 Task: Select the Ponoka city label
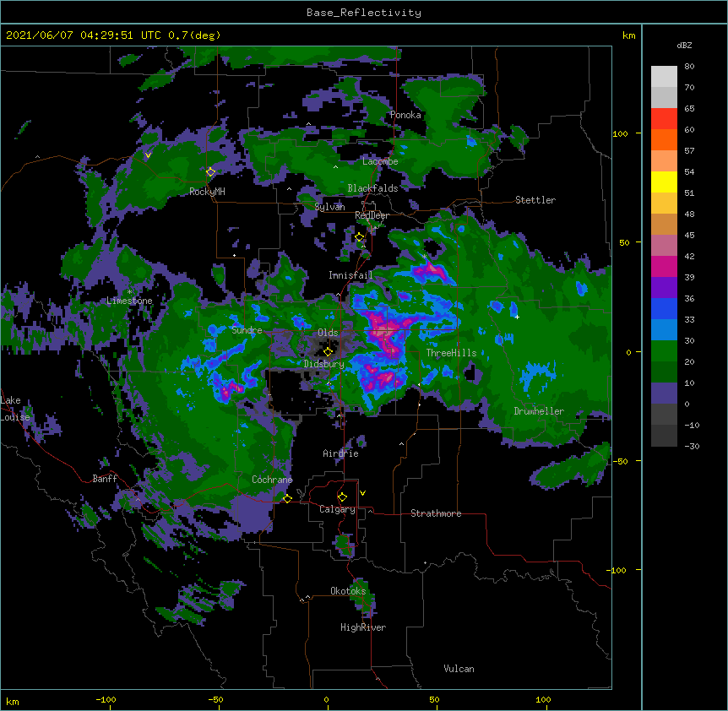tap(405, 115)
